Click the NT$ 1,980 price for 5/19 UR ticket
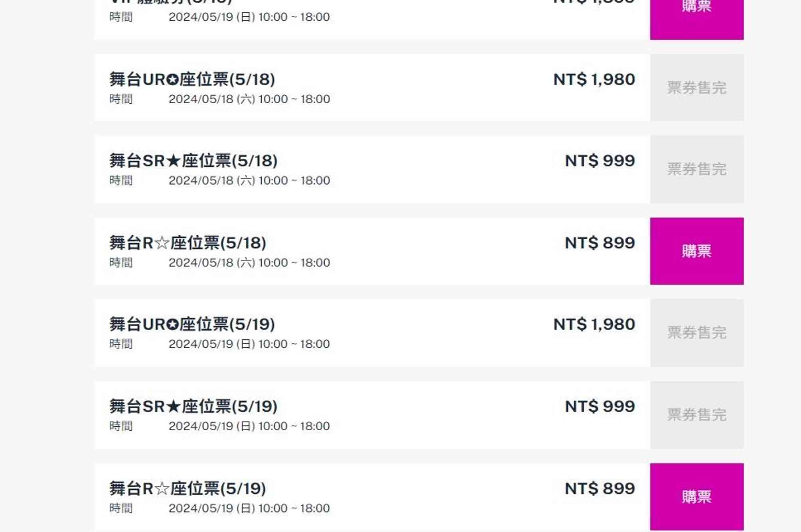801x532 pixels. pyautogui.click(x=594, y=324)
